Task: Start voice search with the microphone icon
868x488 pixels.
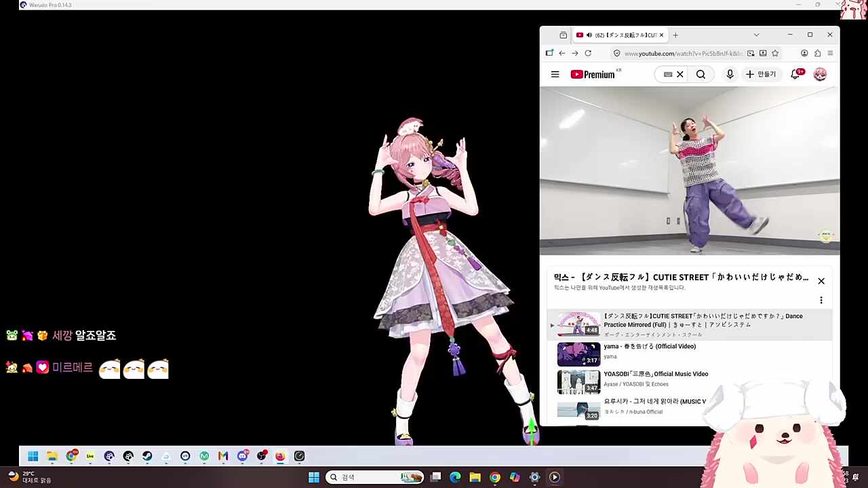Action: click(x=730, y=75)
